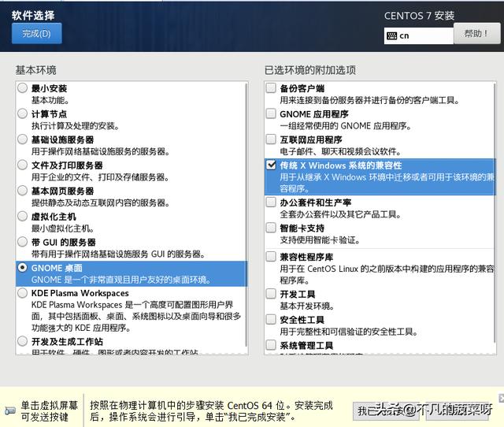Click the keyboard layout cn field
Viewport: 504px width, 427px height.
point(424,35)
